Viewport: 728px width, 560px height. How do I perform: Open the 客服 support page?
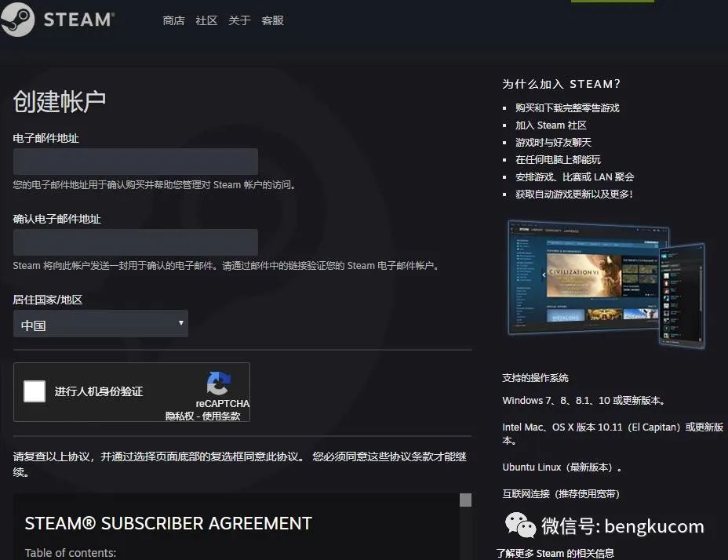(272, 20)
